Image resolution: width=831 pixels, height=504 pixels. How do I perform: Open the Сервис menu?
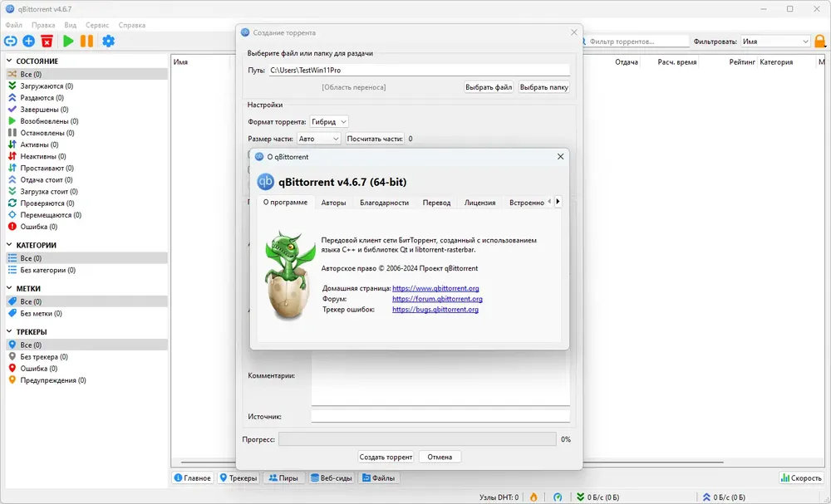[x=97, y=25]
